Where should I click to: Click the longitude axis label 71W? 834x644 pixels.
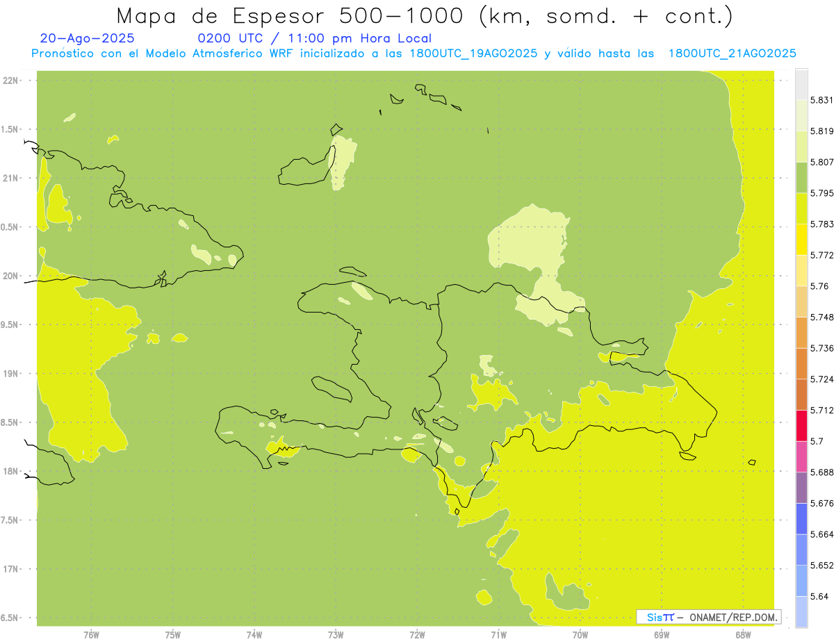498,635
